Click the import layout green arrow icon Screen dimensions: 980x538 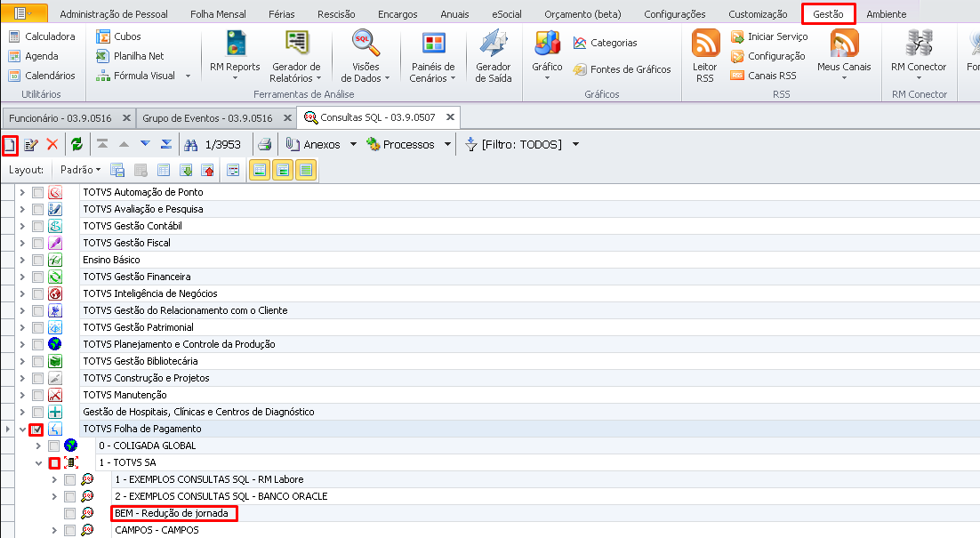186,170
